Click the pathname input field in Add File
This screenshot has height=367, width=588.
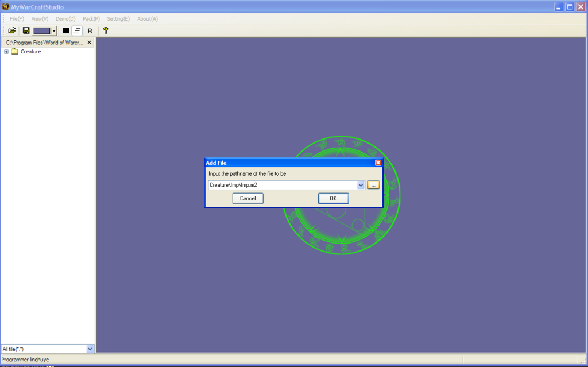click(282, 185)
